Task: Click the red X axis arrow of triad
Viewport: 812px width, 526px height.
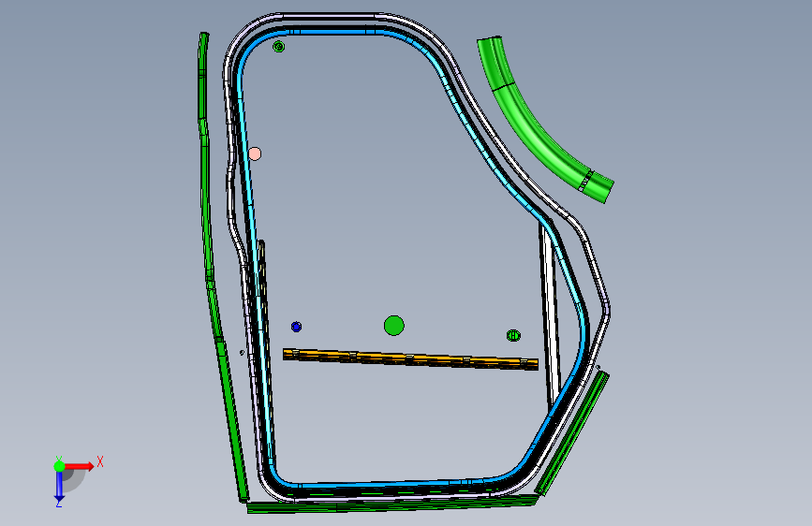Action: tap(79, 466)
